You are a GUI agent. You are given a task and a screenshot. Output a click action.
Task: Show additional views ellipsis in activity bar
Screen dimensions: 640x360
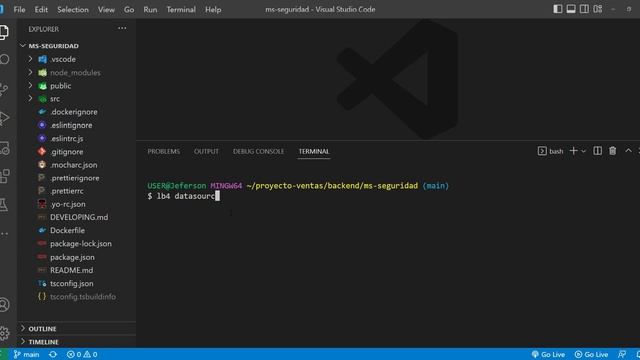click(4, 234)
